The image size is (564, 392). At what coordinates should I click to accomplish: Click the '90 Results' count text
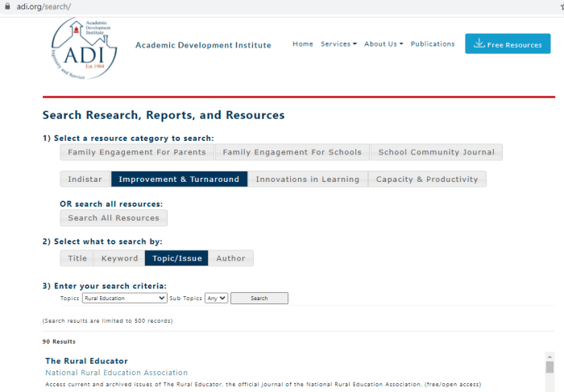(x=59, y=342)
